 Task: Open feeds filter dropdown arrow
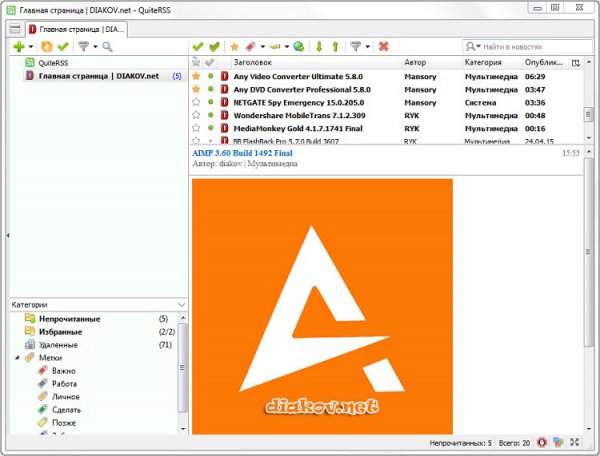pos(95,47)
